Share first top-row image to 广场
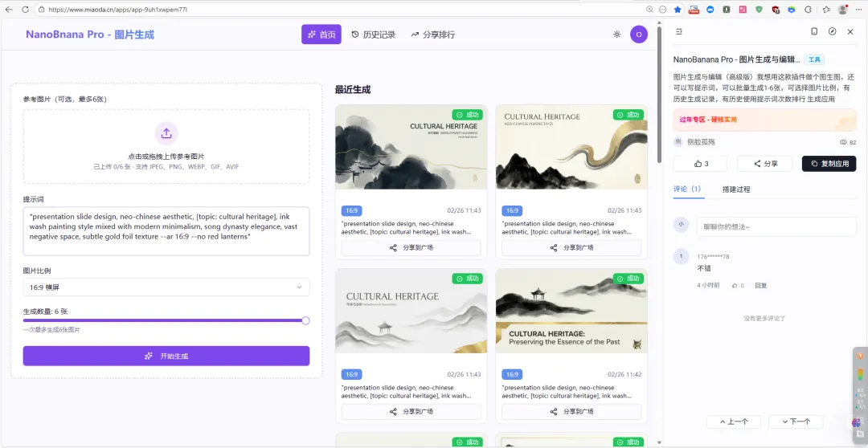This screenshot has height=448, width=868. click(x=411, y=248)
